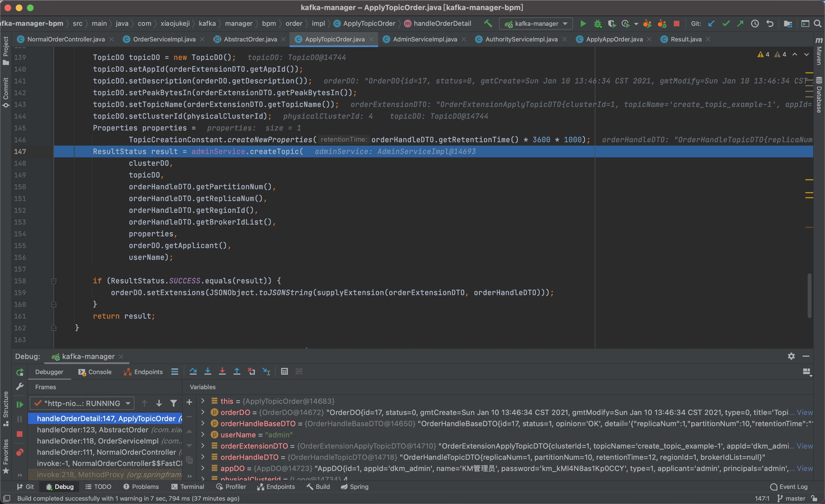This screenshot has width=825, height=504.
Task: Open the Git update project icon
Action: click(712, 24)
